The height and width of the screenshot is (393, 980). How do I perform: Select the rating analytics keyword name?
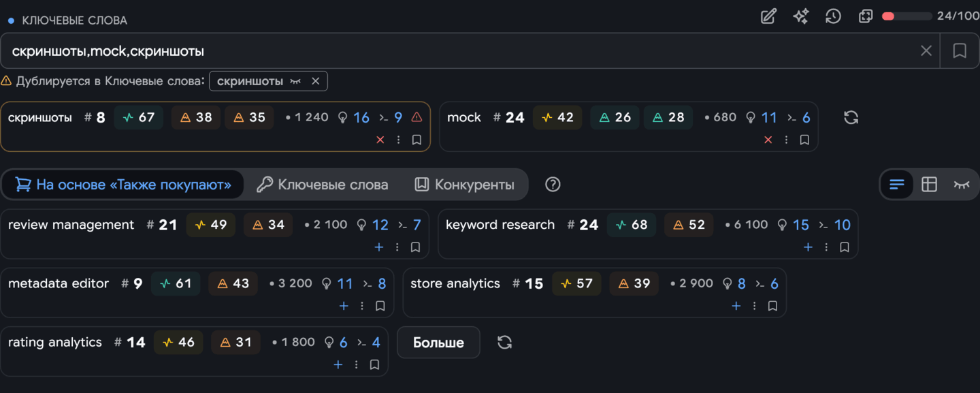click(55, 342)
